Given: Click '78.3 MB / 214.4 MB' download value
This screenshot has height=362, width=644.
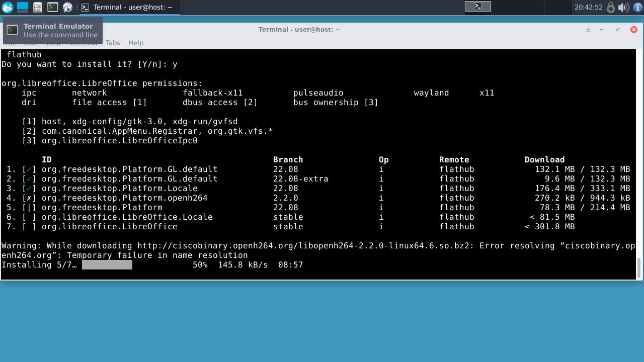Looking at the screenshot, I should [585, 208].
